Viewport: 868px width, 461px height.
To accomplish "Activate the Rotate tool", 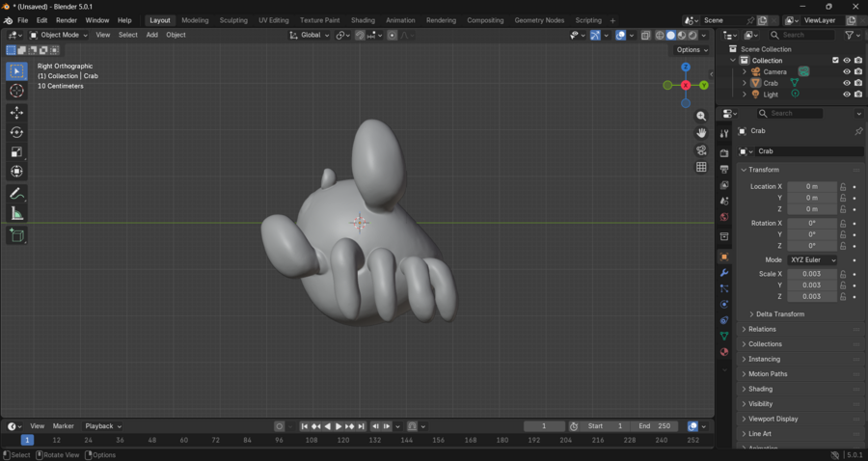I will (x=16, y=132).
